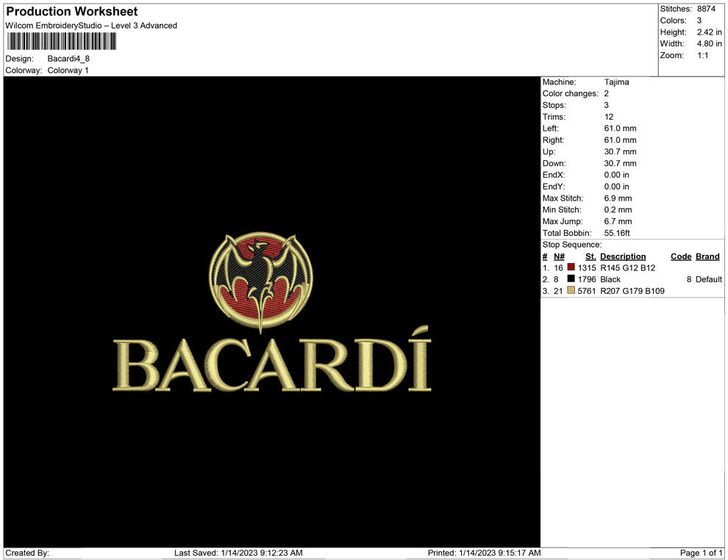Viewport: 728px width, 560px height.
Task: Click the barcode under the worksheet title
Action: click(61, 41)
